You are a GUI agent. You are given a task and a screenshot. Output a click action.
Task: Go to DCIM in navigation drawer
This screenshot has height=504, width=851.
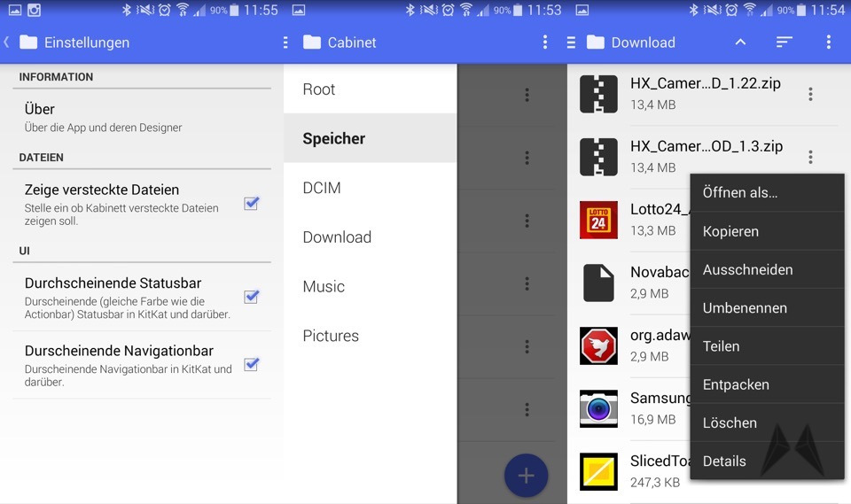click(322, 188)
